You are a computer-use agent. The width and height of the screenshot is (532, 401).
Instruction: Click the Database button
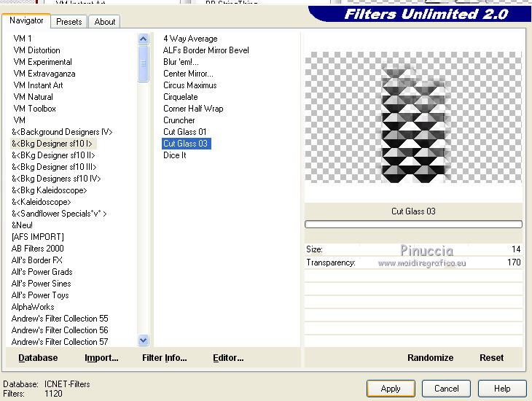click(38, 358)
